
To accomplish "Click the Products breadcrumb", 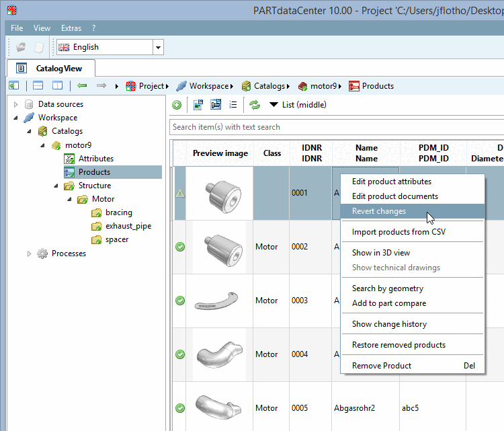I will (371, 86).
